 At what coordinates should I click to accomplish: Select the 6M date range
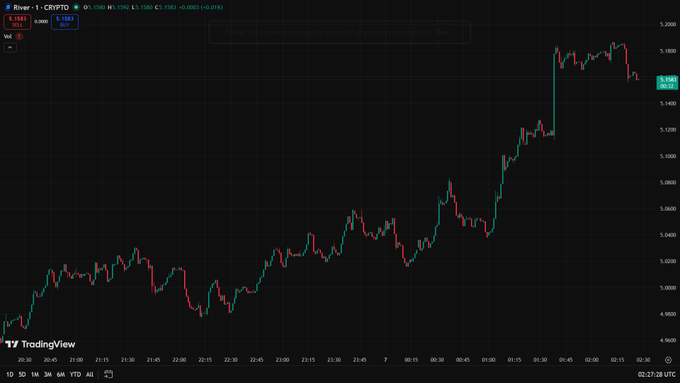point(61,374)
